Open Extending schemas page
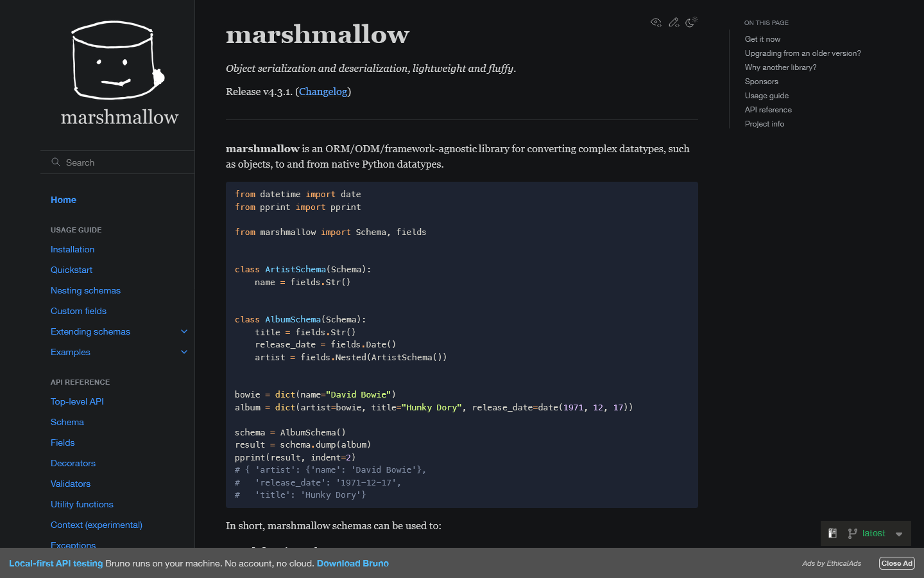 [x=90, y=331]
